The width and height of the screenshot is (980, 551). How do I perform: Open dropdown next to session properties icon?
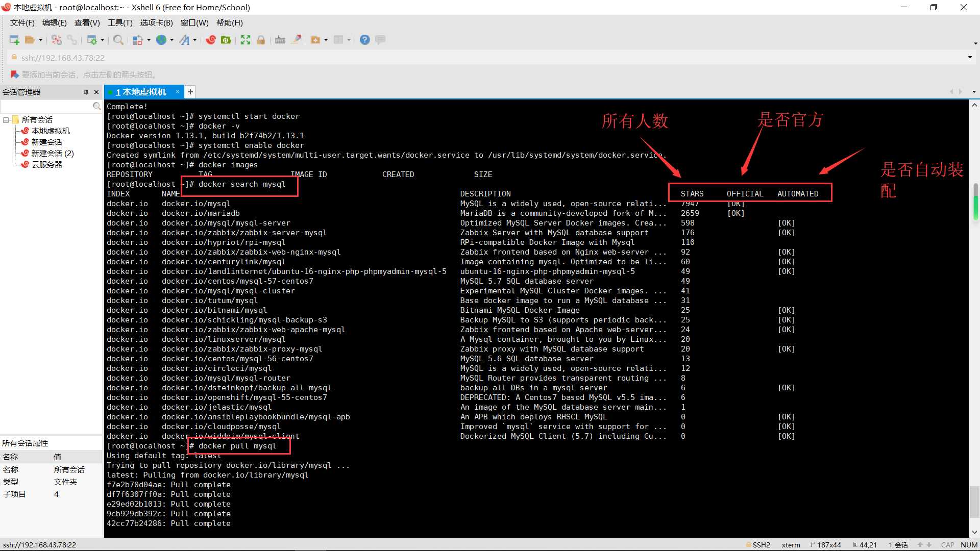(102, 40)
